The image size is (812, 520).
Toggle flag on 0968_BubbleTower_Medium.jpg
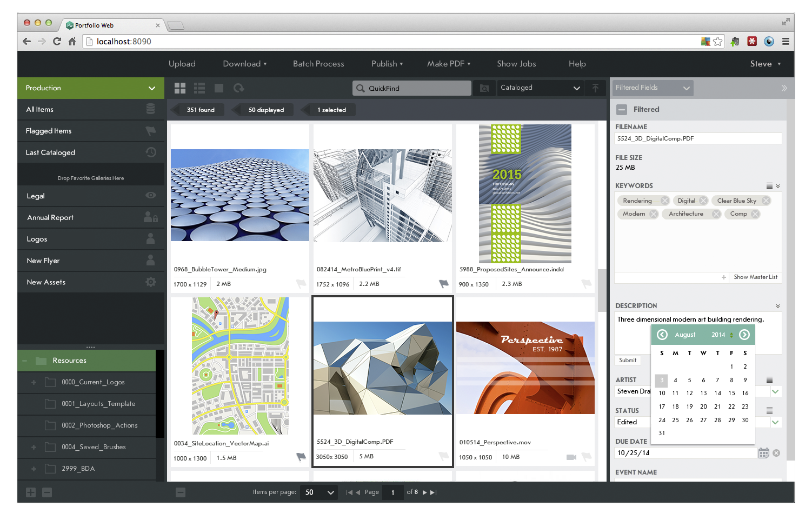[301, 284]
